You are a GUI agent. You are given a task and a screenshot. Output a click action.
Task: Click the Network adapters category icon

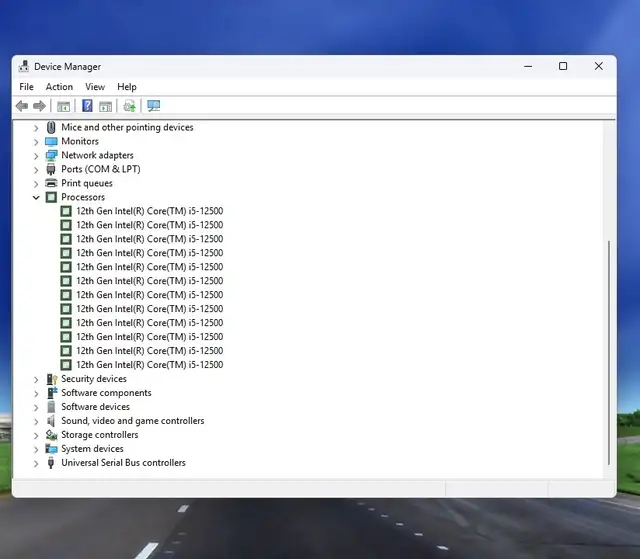click(51, 155)
